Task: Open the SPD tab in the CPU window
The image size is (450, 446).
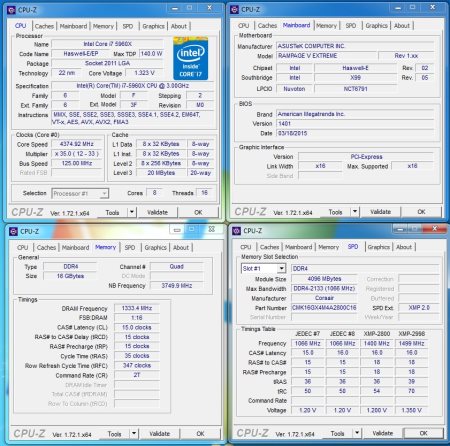Action: (128, 26)
